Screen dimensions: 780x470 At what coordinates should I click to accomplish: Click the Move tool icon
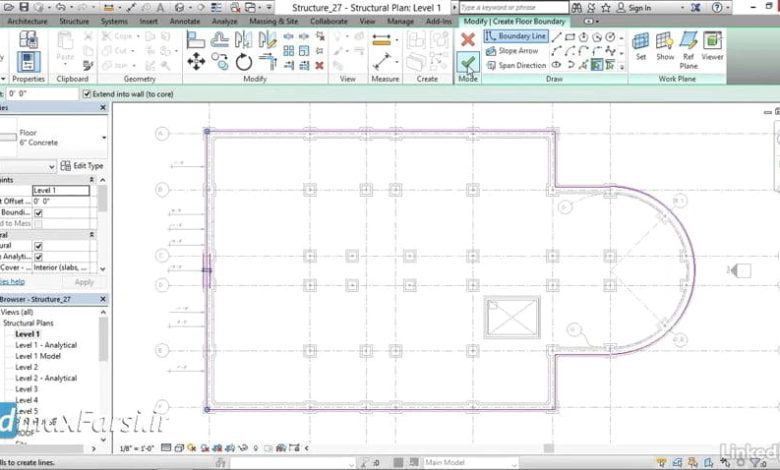pos(196,62)
